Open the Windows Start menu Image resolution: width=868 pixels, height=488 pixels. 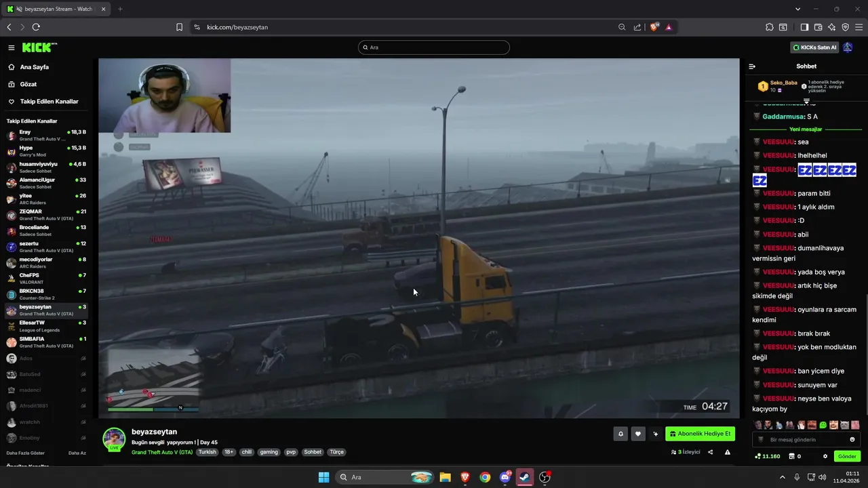pos(323,477)
